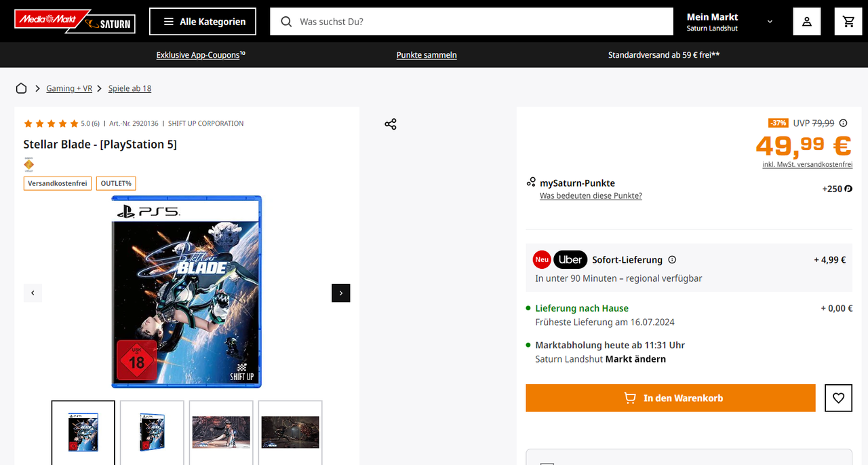The height and width of the screenshot is (465, 868).
Task: Click the Versandkostenfrei tag
Action: click(x=58, y=183)
